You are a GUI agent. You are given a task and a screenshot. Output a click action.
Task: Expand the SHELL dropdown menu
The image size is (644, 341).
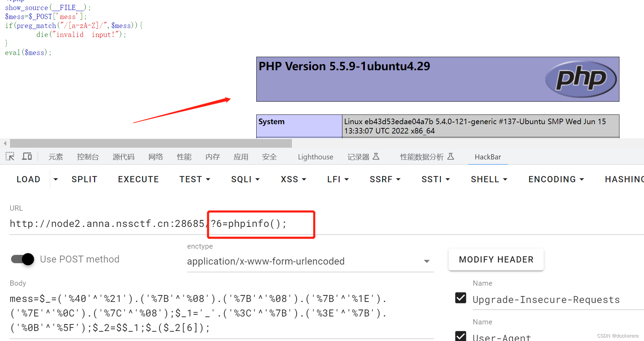[489, 179]
